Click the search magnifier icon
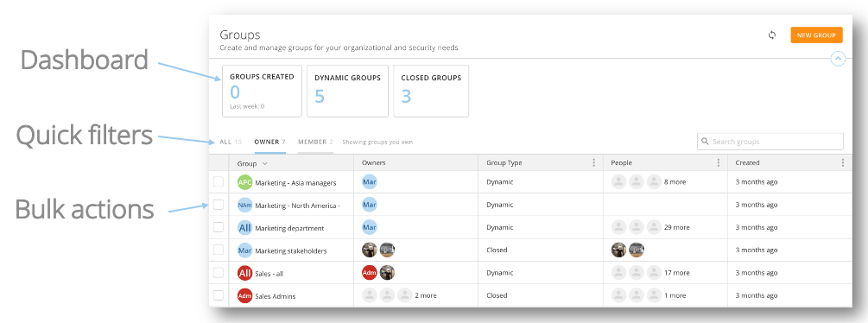The width and height of the screenshot is (868, 323). coord(705,142)
